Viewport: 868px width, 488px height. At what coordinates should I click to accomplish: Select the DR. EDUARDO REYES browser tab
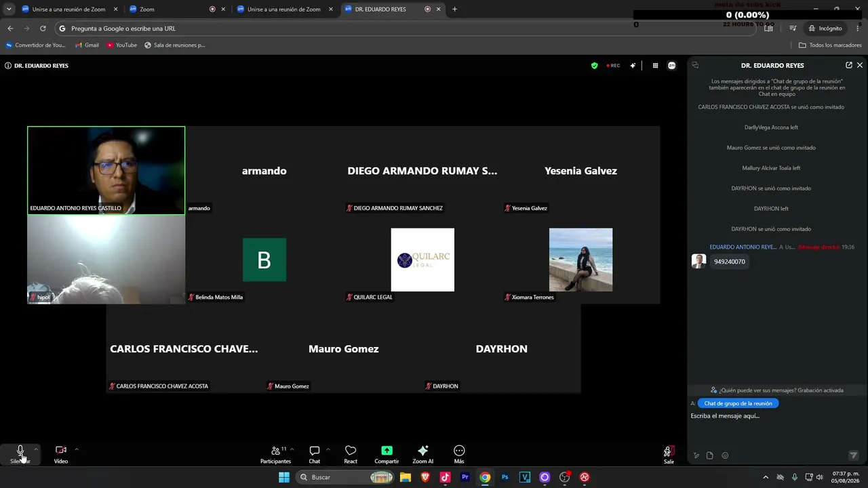[x=391, y=9]
